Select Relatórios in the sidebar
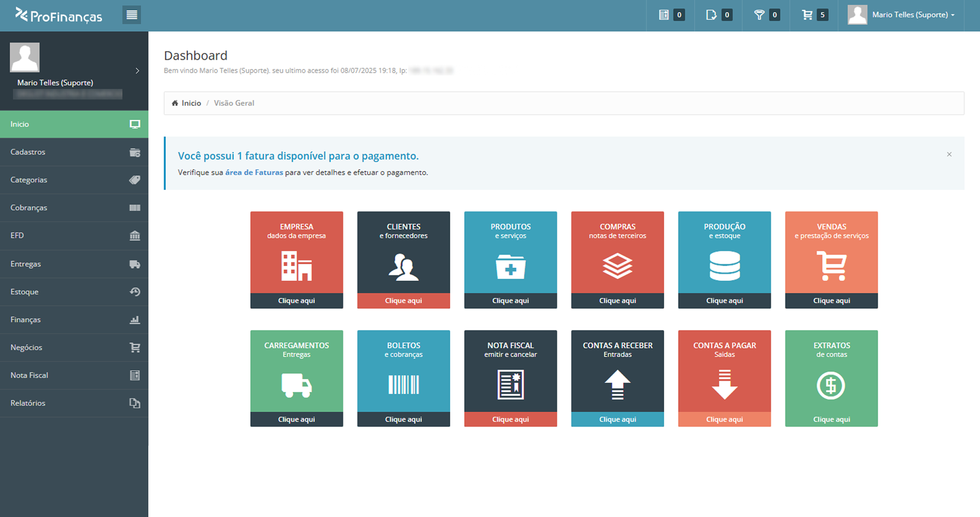The height and width of the screenshot is (517, 980). (x=74, y=403)
